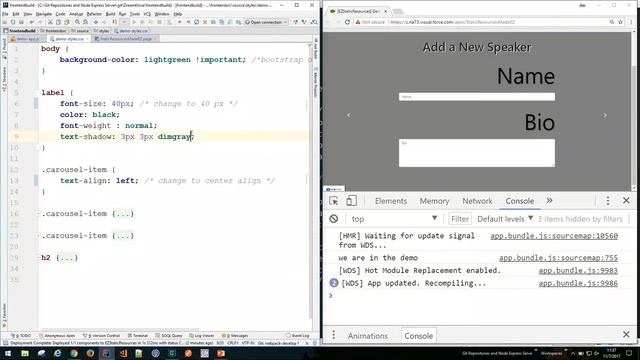
Task: Reload the page in Chrome
Action: (x=347, y=22)
